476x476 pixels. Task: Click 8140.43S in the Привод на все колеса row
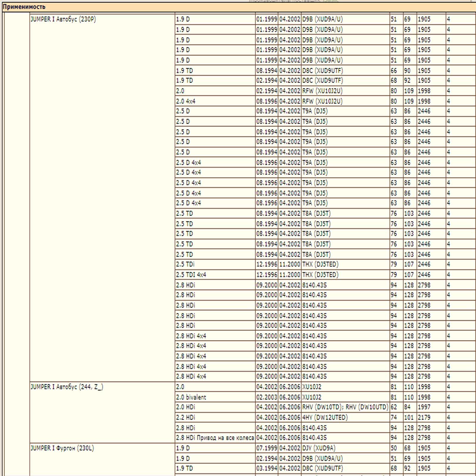tap(345, 438)
